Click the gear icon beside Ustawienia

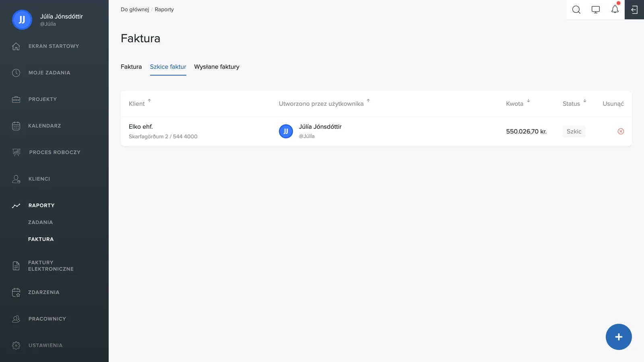(16, 346)
